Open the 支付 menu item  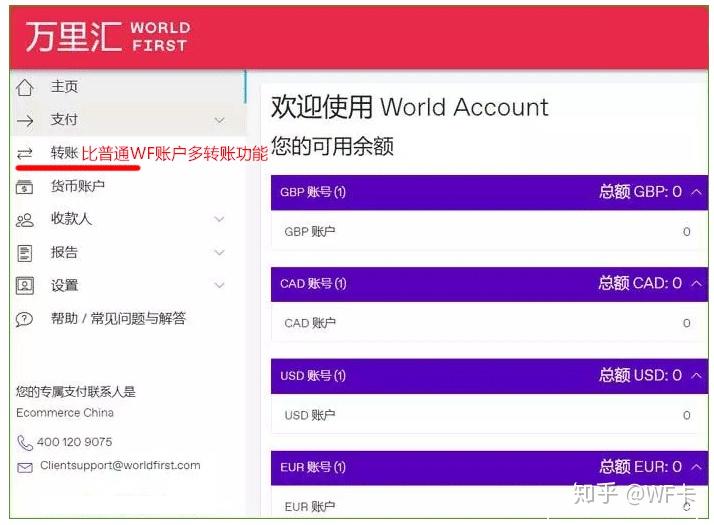pos(129,120)
